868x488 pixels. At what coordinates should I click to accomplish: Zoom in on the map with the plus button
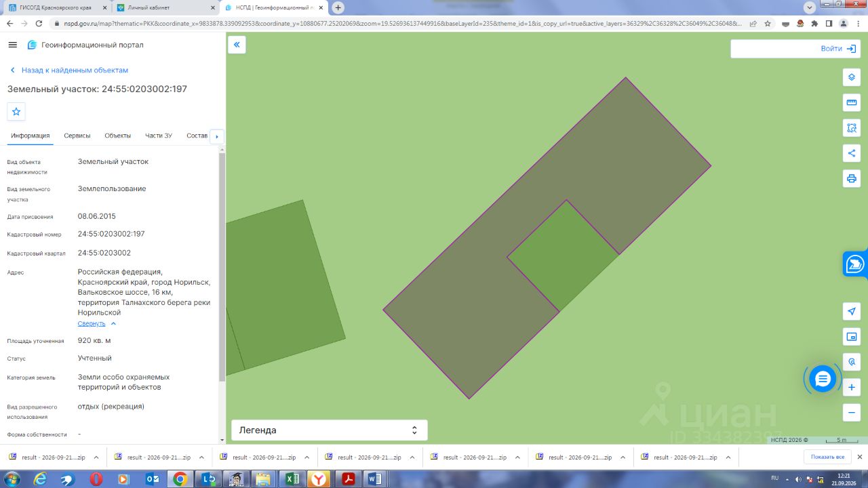(x=852, y=388)
